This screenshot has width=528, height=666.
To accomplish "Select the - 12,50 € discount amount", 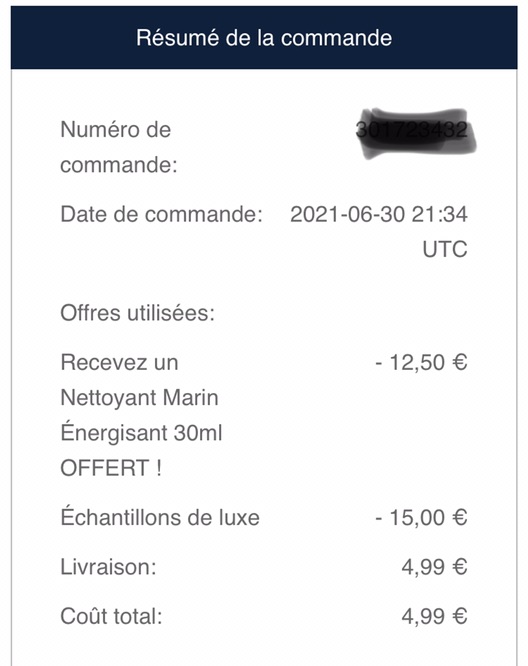I will coord(421,363).
